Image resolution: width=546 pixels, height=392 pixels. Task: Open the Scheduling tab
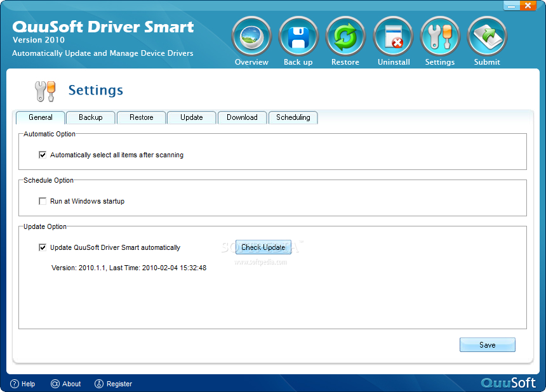tap(293, 117)
